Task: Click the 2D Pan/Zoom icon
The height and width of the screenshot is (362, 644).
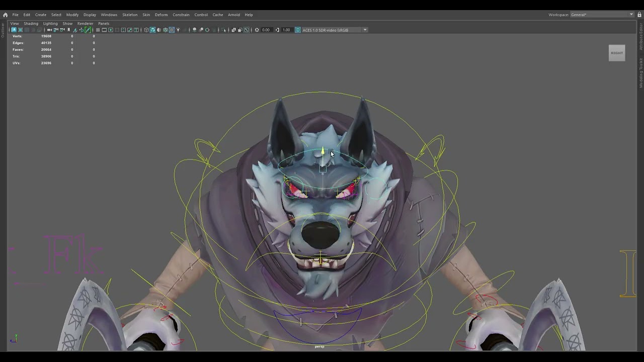Action: click(82, 30)
